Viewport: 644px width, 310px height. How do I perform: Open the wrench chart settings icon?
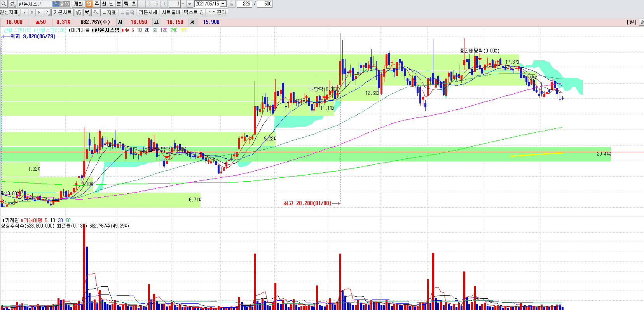pos(95,12)
